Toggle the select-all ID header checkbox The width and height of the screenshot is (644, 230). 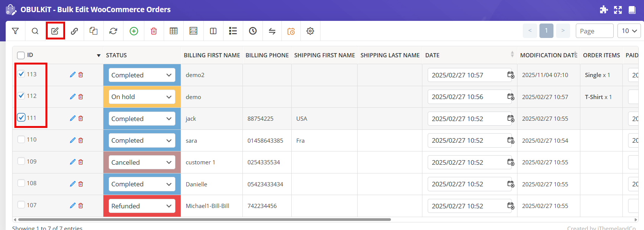click(21, 55)
